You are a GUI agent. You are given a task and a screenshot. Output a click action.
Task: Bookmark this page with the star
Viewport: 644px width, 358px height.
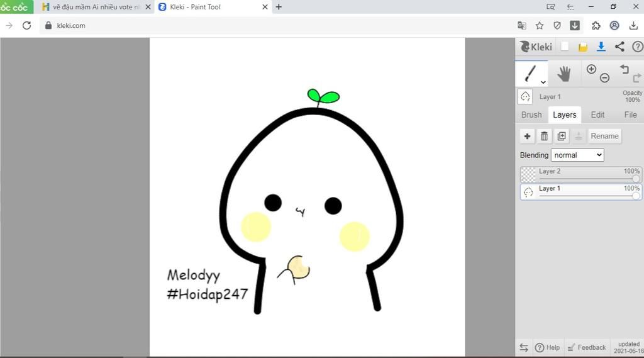539,26
